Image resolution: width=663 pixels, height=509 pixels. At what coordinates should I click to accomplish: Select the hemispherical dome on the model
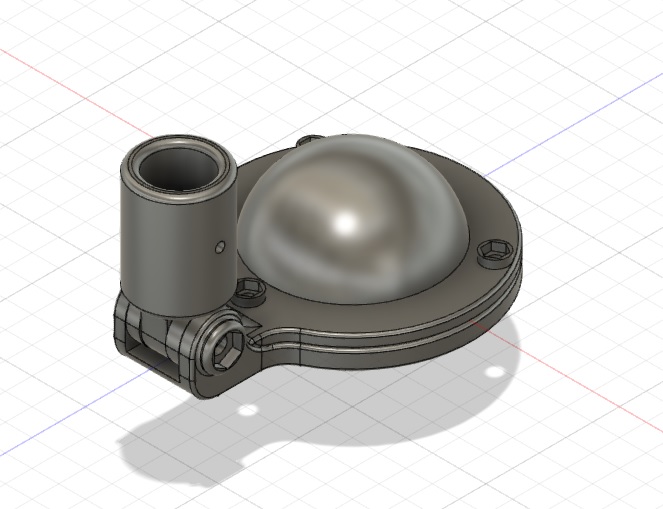[353, 218]
